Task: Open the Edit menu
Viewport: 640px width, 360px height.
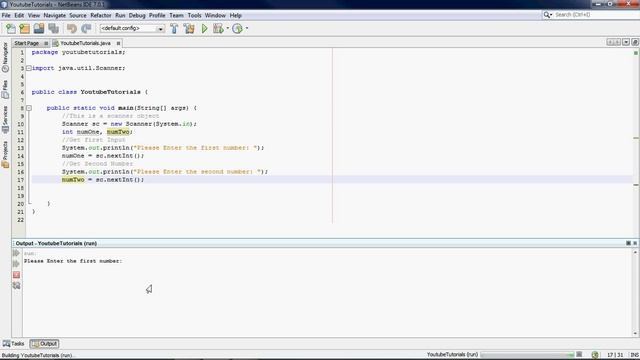Action: pos(19,16)
